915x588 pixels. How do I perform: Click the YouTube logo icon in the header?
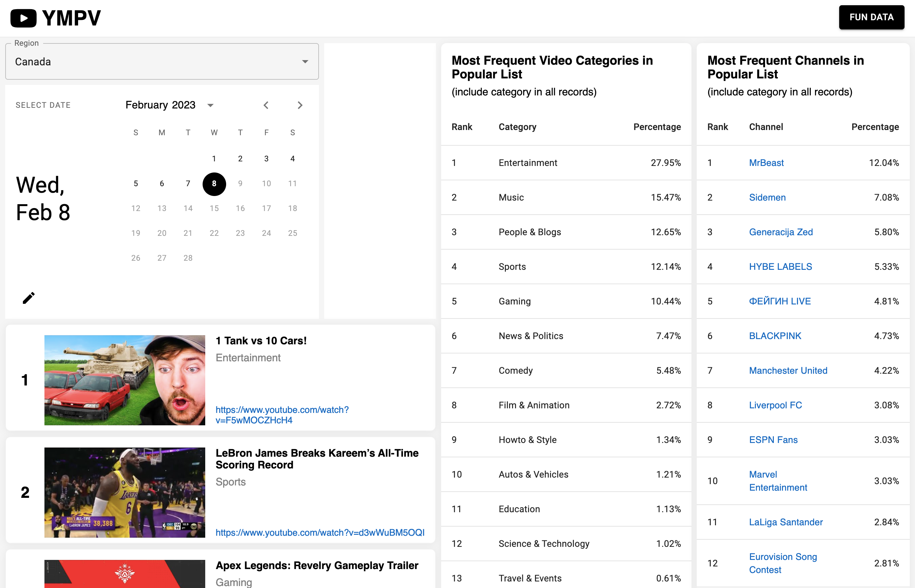pyautogui.click(x=23, y=17)
